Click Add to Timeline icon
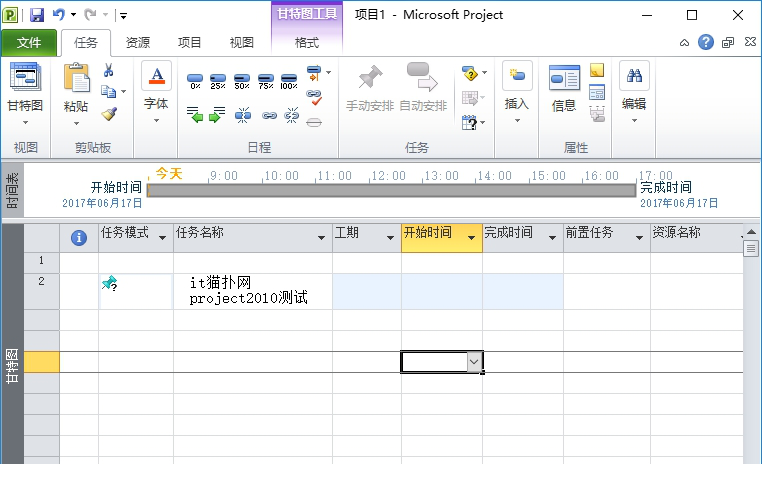Screen dimensions: 762x482 597,115
